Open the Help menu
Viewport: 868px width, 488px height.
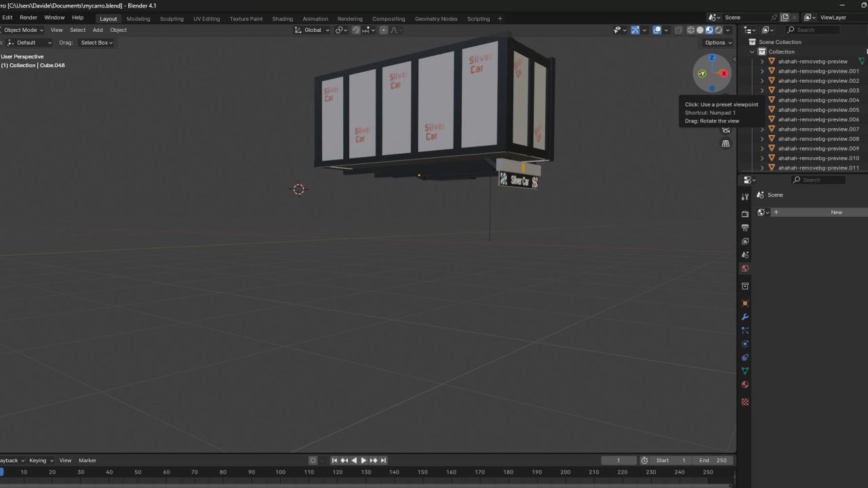coord(78,18)
